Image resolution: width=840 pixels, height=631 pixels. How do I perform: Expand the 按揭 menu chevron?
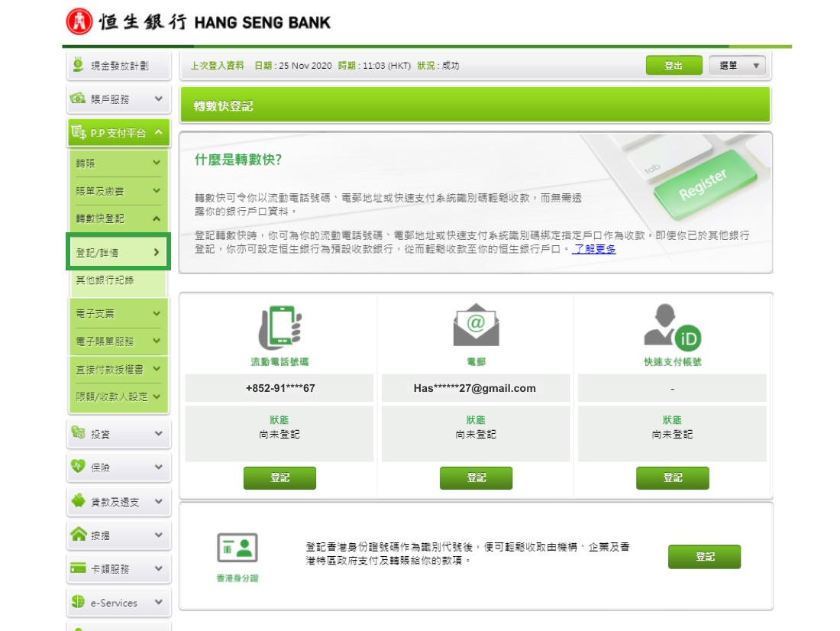159,535
